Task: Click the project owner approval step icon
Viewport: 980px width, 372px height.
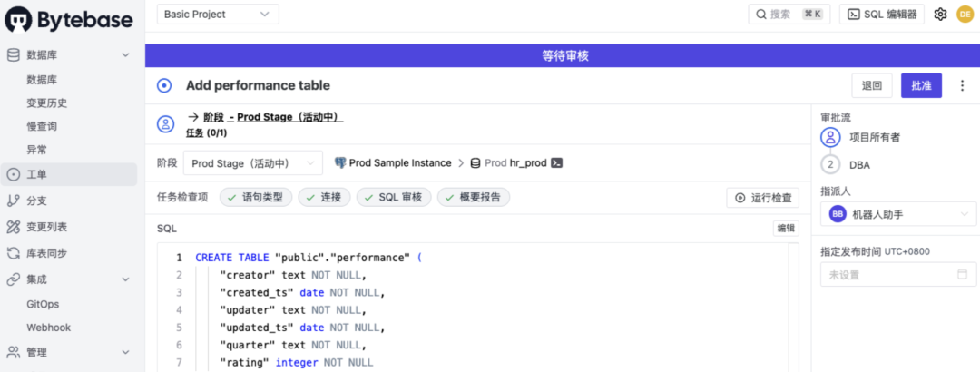Action: click(830, 138)
